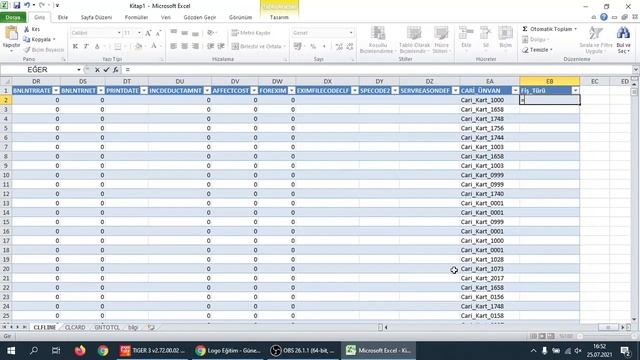Image resolution: width=640 pixels, height=360 pixels.
Task: Click into the formula bar input
Action: click(x=378, y=70)
